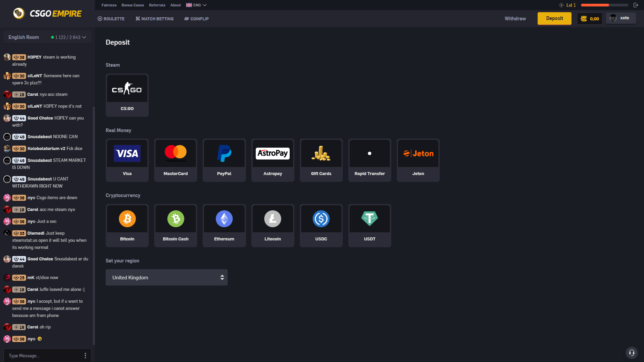Image resolution: width=644 pixels, height=362 pixels.
Task: Open the Coinflip game
Action: pyautogui.click(x=196, y=19)
